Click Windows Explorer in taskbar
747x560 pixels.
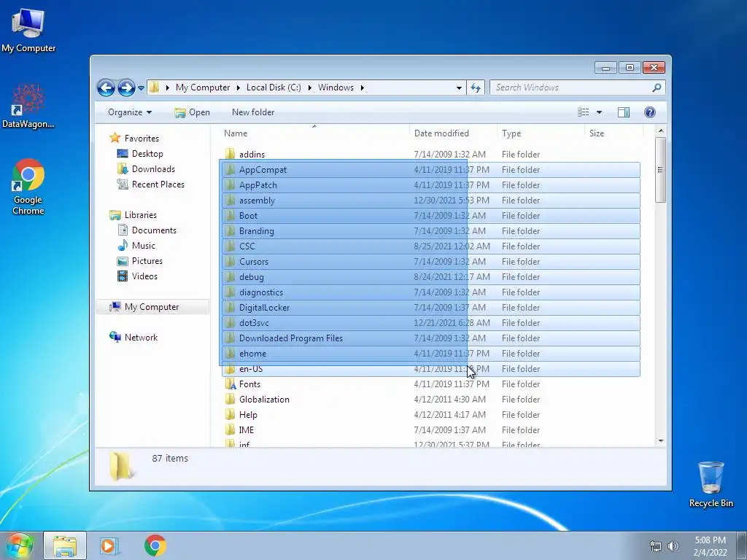pos(65,545)
